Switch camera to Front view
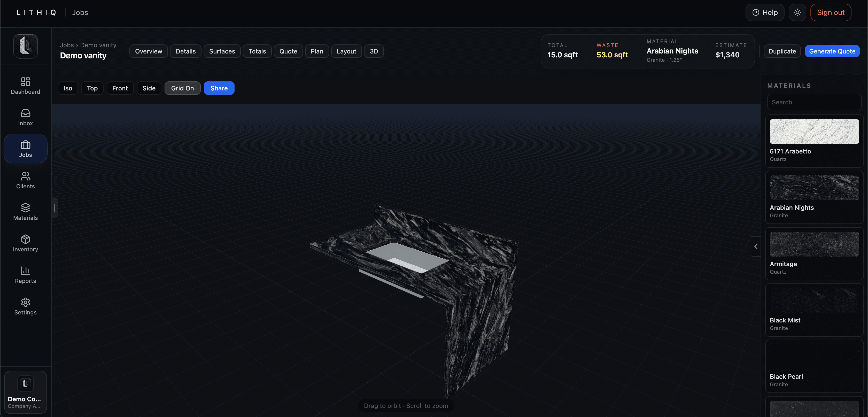 (x=120, y=88)
